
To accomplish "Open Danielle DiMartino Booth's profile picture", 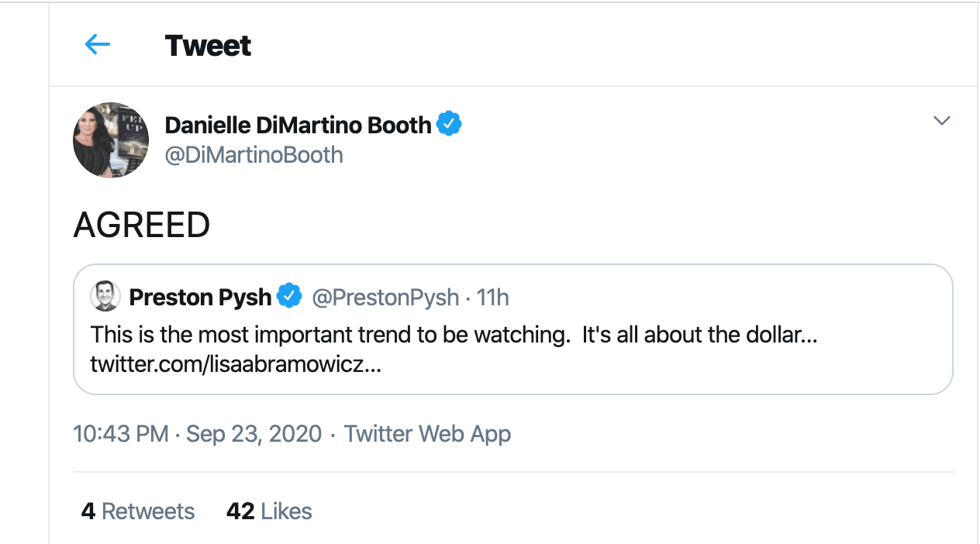I will click(111, 140).
